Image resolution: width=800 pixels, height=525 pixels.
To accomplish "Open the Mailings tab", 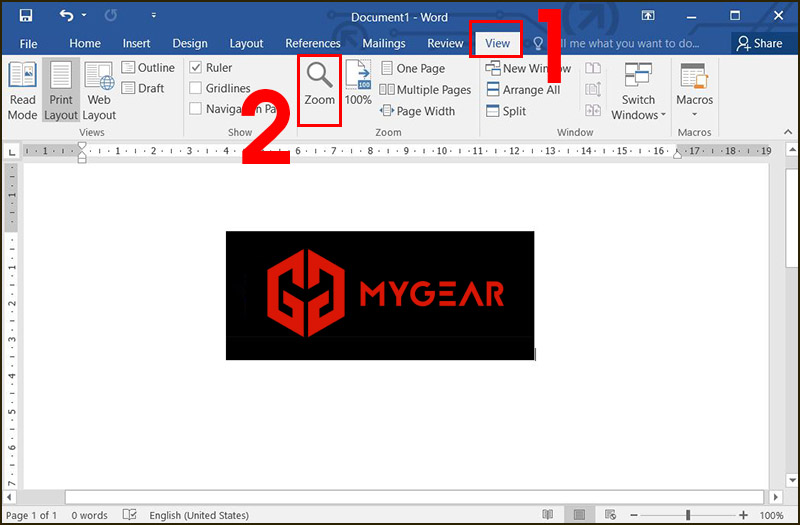I will (x=384, y=43).
